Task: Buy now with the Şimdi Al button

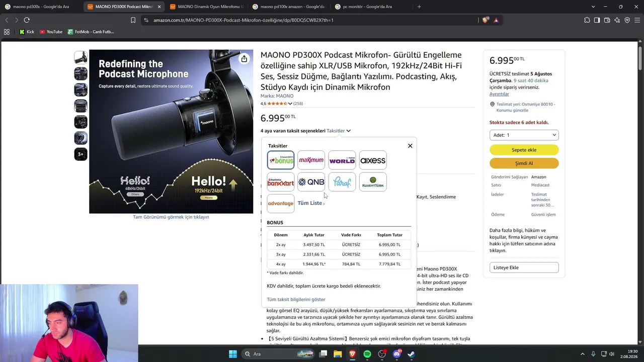Action: coord(524,163)
